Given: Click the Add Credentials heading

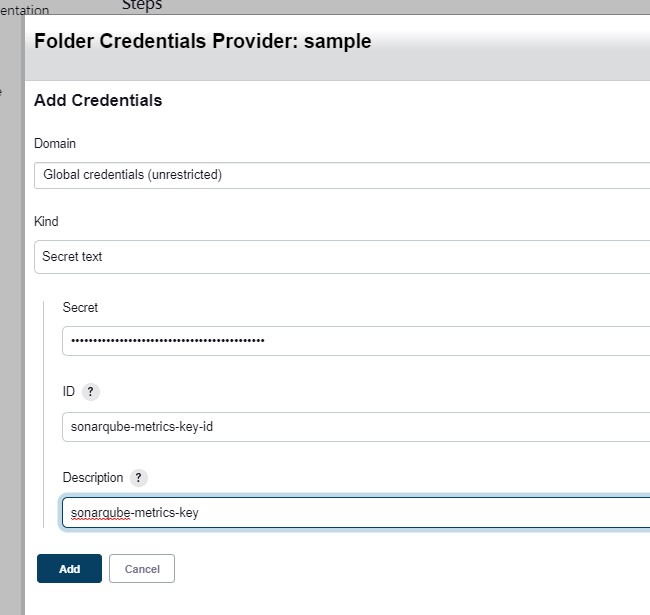Looking at the screenshot, I should coord(98,100).
